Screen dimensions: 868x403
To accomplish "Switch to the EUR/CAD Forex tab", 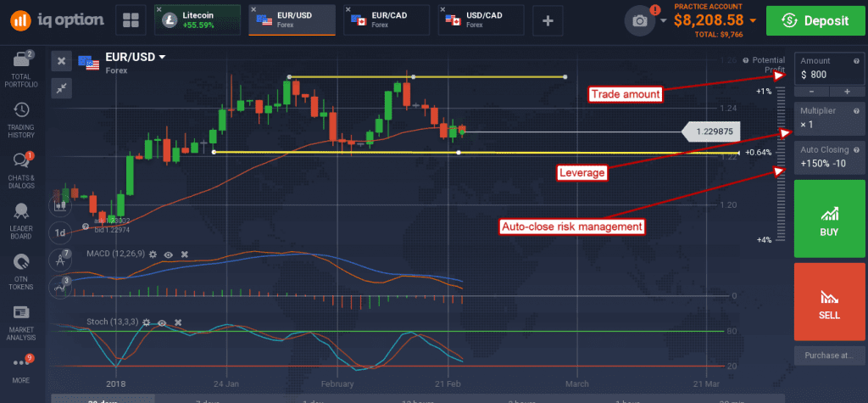I will 387,20.
